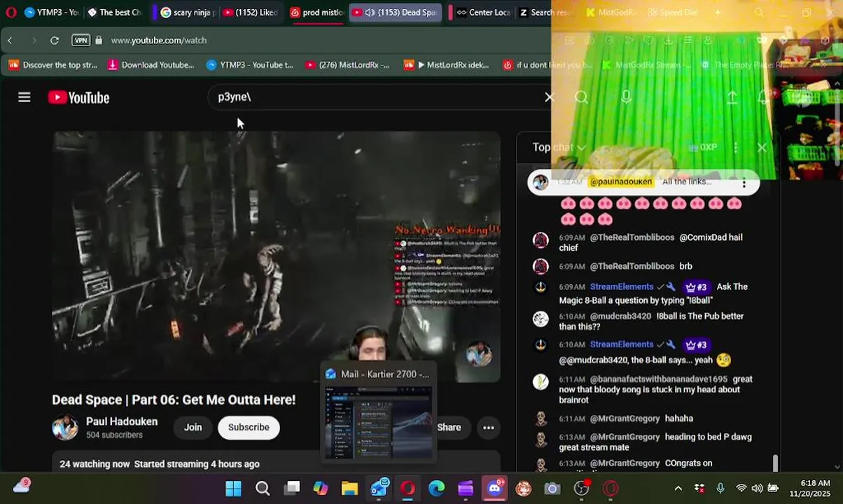Switch to the 'The best Ch' tab
The height and width of the screenshot is (504, 843).
[114, 13]
